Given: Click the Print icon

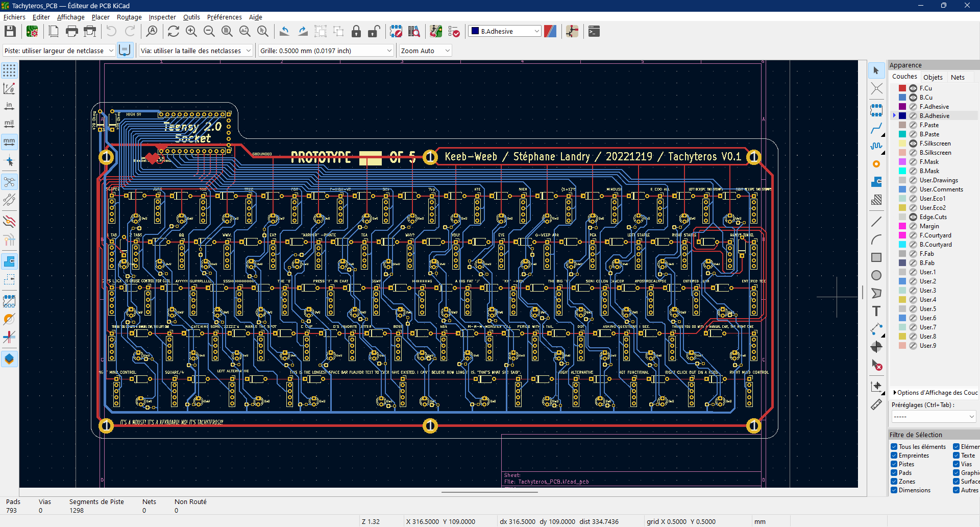Looking at the screenshot, I should [x=72, y=32].
